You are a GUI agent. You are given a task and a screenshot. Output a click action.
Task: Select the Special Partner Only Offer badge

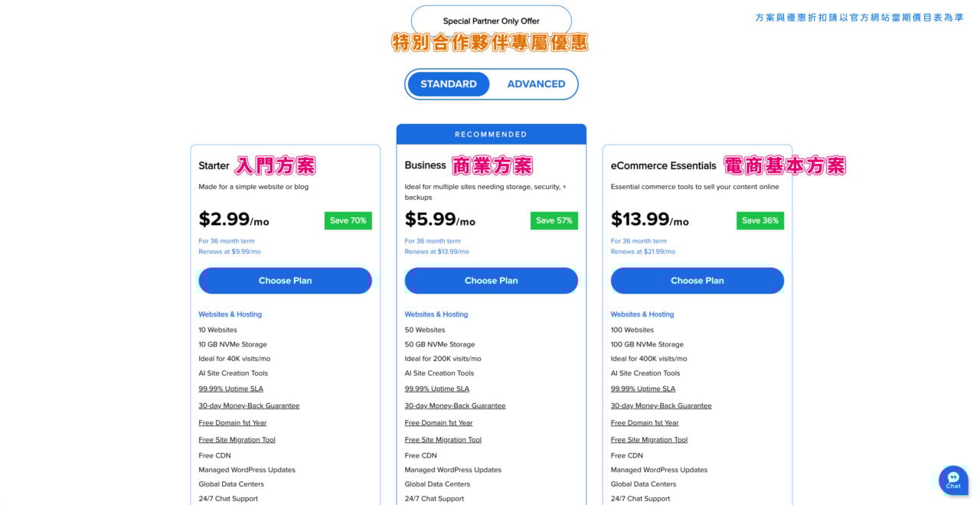(491, 21)
